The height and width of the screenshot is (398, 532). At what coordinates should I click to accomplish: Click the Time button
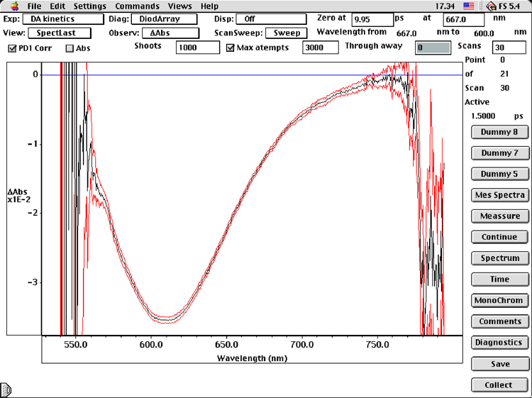point(500,280)
